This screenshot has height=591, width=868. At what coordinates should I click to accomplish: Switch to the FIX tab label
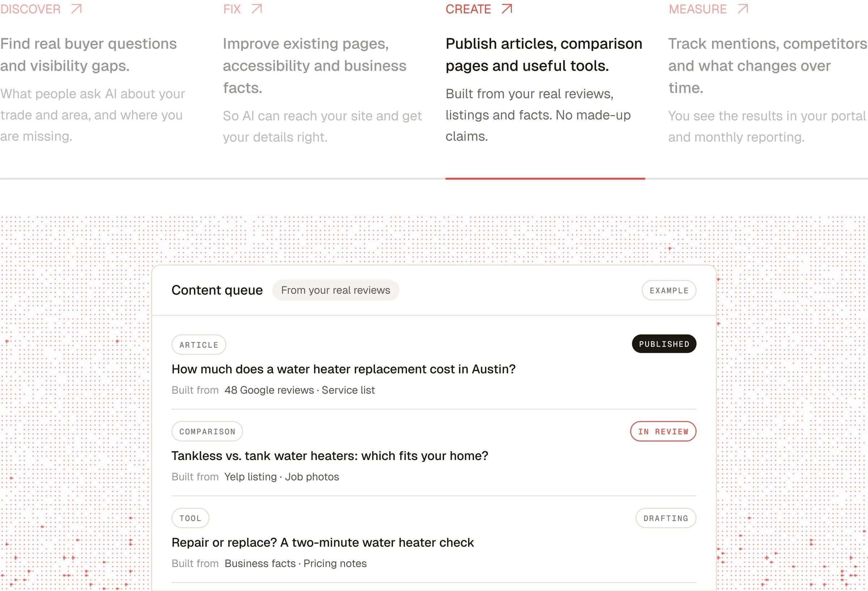232,9
